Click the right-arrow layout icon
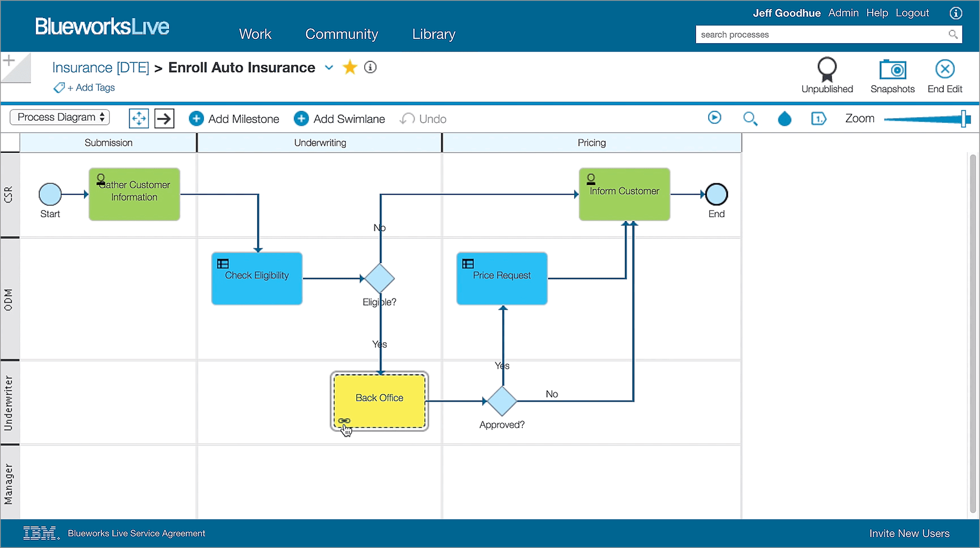980x548 pixels. pyautogui.click(x=164, y=119)
